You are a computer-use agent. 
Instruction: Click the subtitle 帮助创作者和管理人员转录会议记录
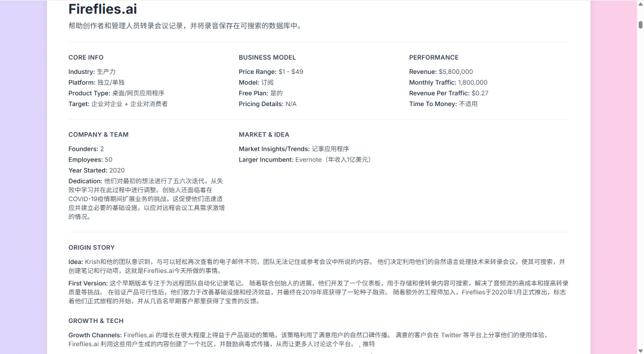tap(186, 26)
